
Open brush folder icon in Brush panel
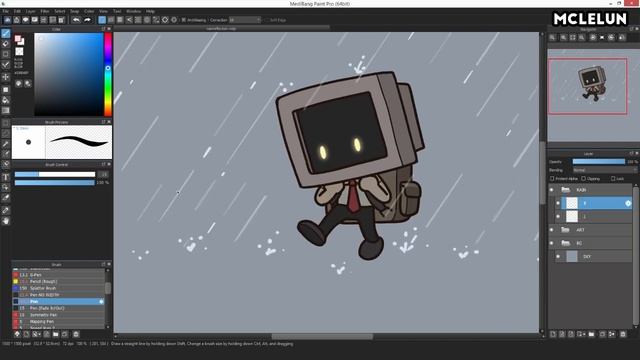point(56,334)
